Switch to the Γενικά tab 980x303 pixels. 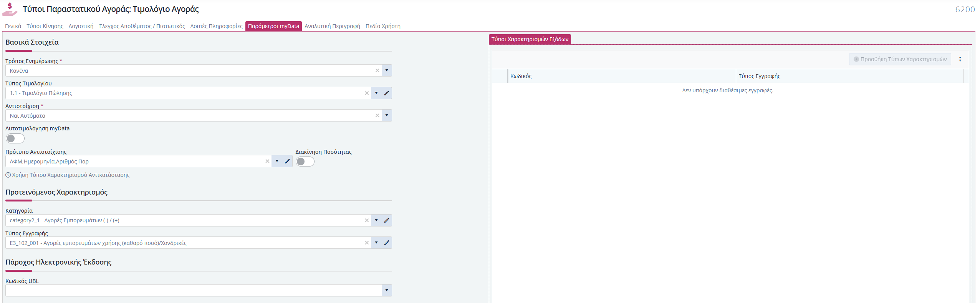(x=13, y=26)
